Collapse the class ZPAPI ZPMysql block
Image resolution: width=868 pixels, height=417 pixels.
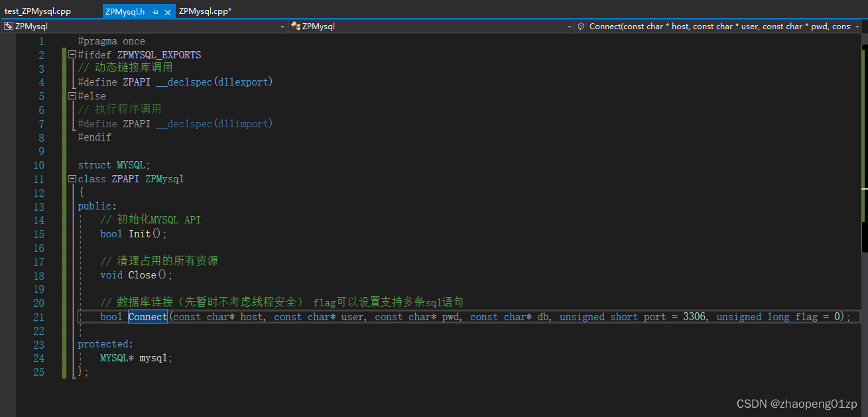point(72,179)
